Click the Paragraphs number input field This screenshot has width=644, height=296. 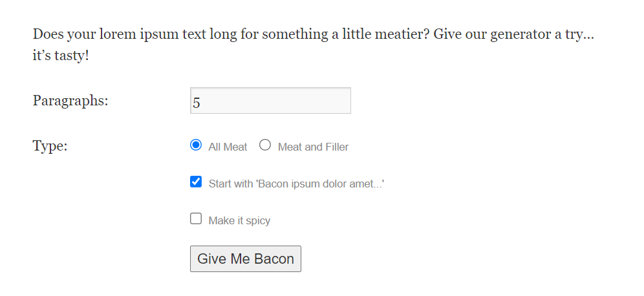click(x=270, y=101)
